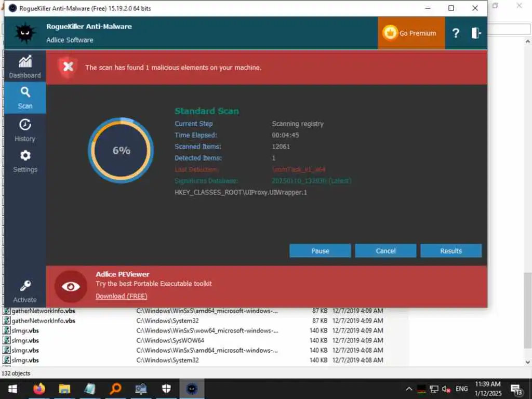Viewport: 532px width, 399px height.
Task: Open the notification center icon
Action: click(x=516, y=390)
